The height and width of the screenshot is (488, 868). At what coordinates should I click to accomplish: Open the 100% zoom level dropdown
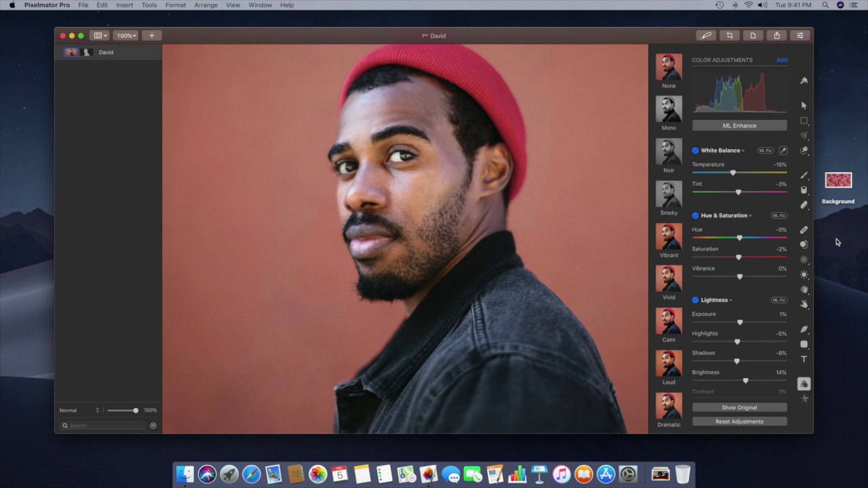125,35
